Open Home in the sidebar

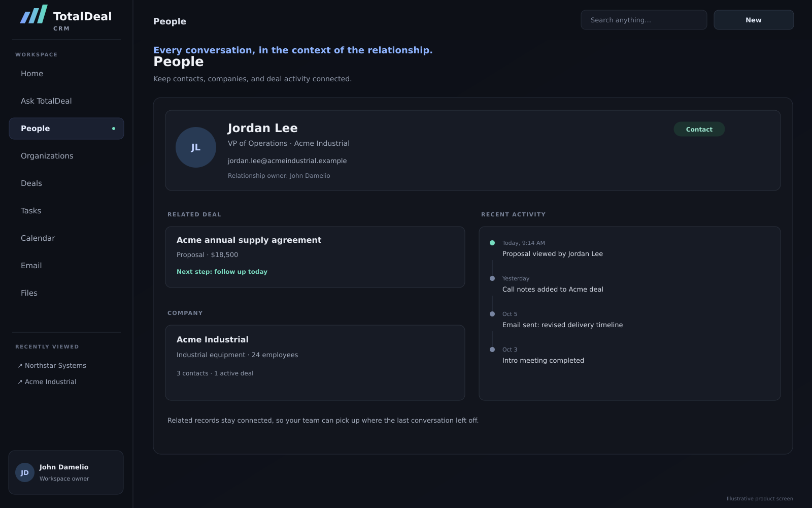[66, 74]
